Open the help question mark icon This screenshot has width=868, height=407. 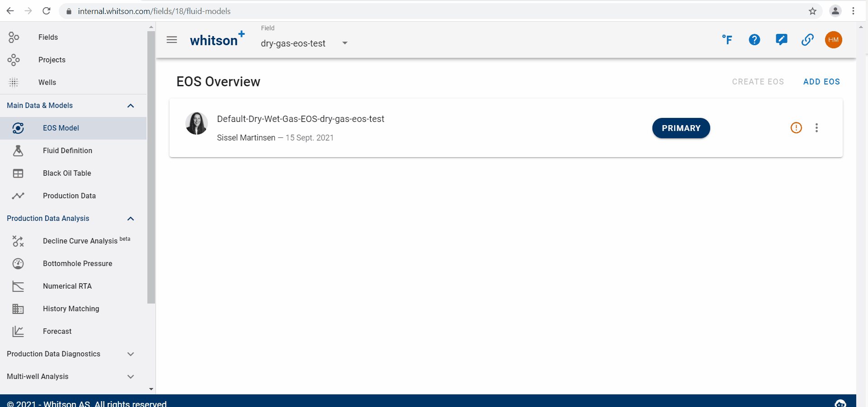[x=754, y=40]
